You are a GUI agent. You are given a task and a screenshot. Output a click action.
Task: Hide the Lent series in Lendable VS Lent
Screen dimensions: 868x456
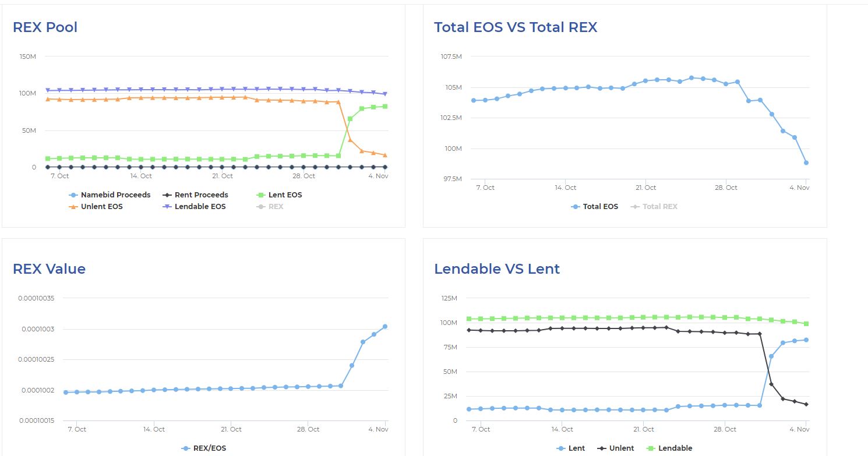click(x=571, y=448)
